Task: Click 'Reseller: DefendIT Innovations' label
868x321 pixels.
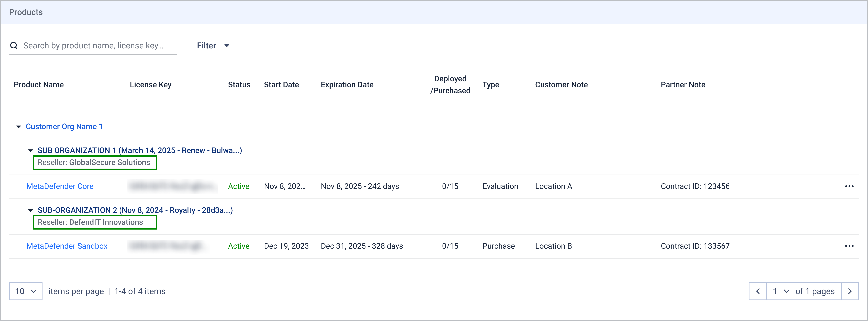Action: point(90,222)
